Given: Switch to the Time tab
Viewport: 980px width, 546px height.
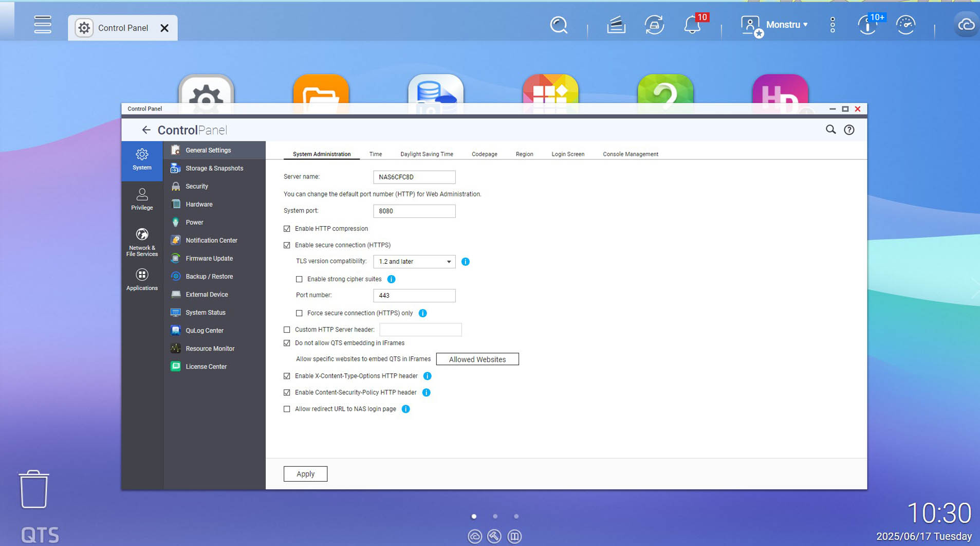Looking at the screenshot, I should 376,154.
